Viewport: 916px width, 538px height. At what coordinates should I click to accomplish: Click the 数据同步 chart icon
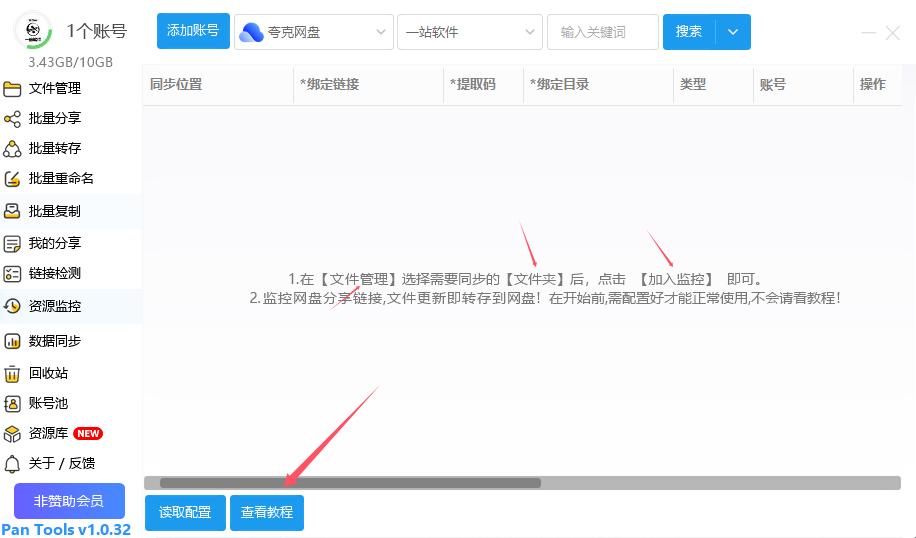click(12, 341)
